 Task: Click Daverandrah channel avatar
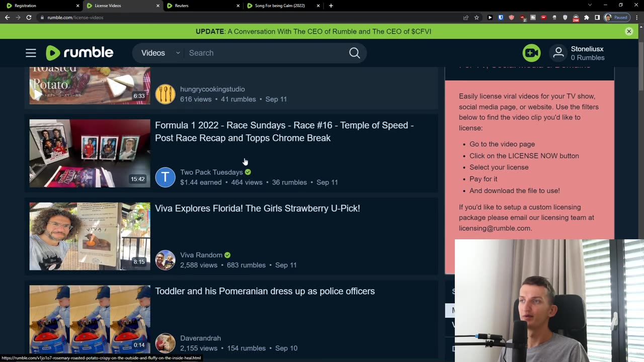(x=165, y=343)
